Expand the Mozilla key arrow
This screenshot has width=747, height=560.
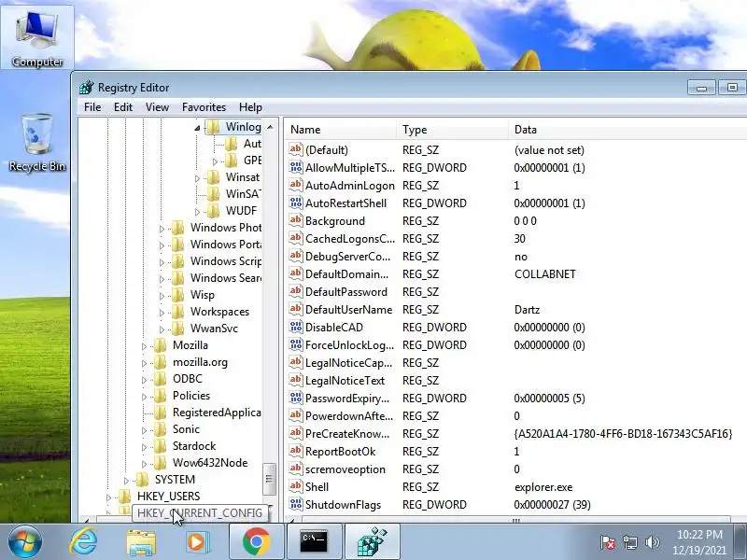point(144,346)
